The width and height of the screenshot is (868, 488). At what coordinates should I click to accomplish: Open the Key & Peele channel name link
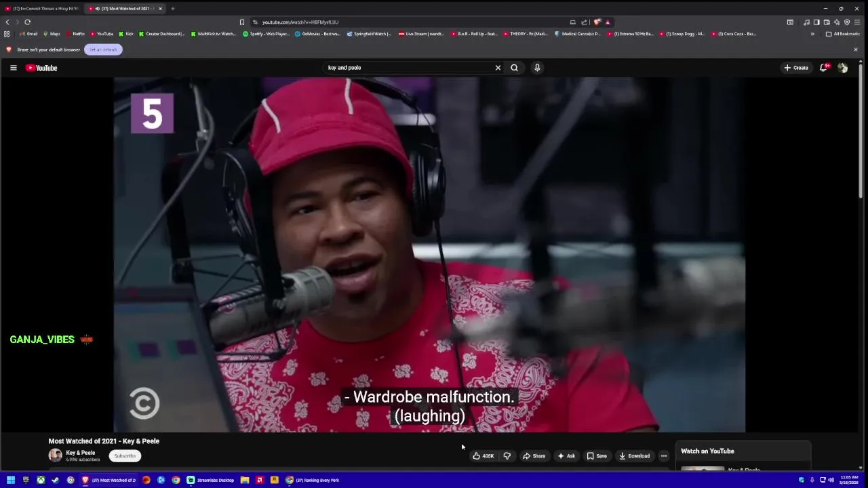(x=81, y=453)
